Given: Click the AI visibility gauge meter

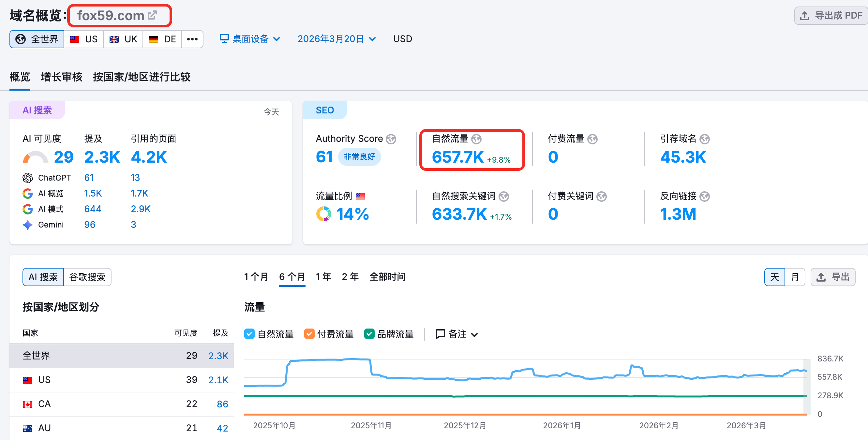Looking at the screenshot, I should click(36, 157).
